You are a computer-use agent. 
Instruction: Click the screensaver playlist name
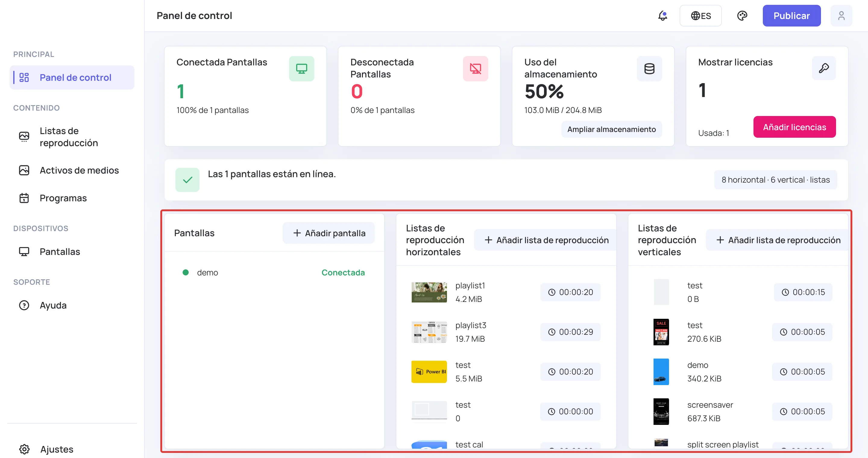pos(710,405)
